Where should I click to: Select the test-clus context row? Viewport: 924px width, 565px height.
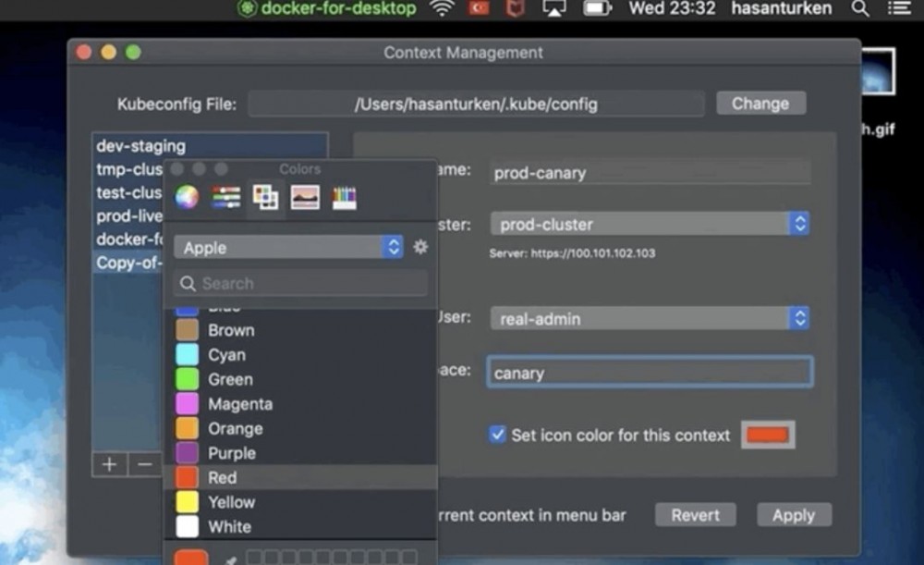coord(128,193)
